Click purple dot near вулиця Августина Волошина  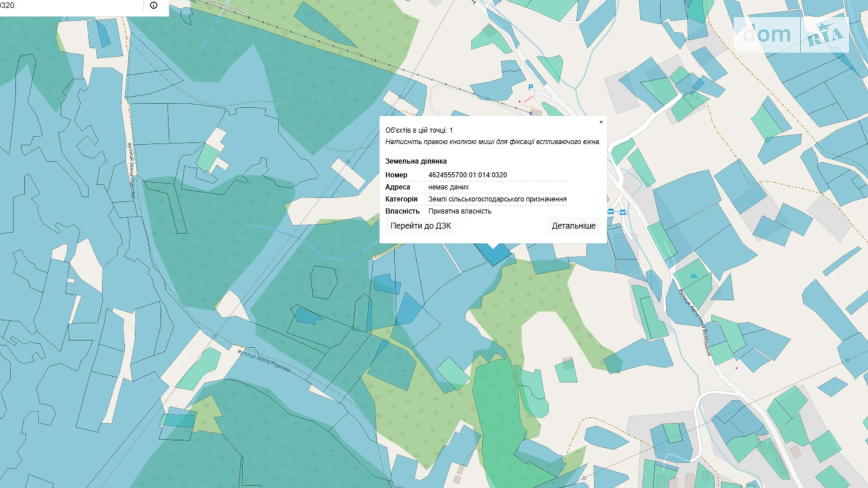click(736, 368)
